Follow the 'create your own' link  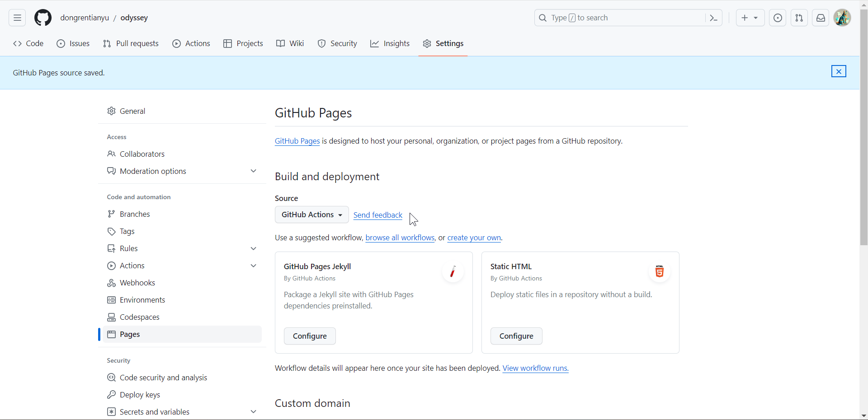point(474,238)
